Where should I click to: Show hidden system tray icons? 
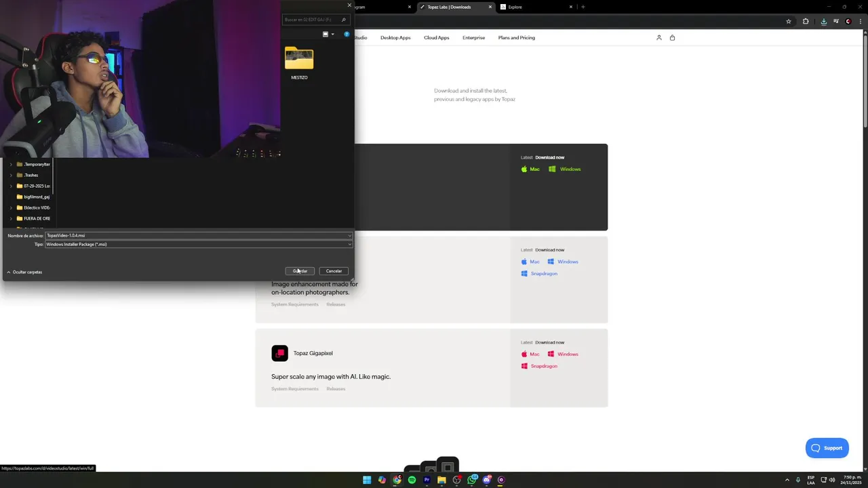[787, 480]
